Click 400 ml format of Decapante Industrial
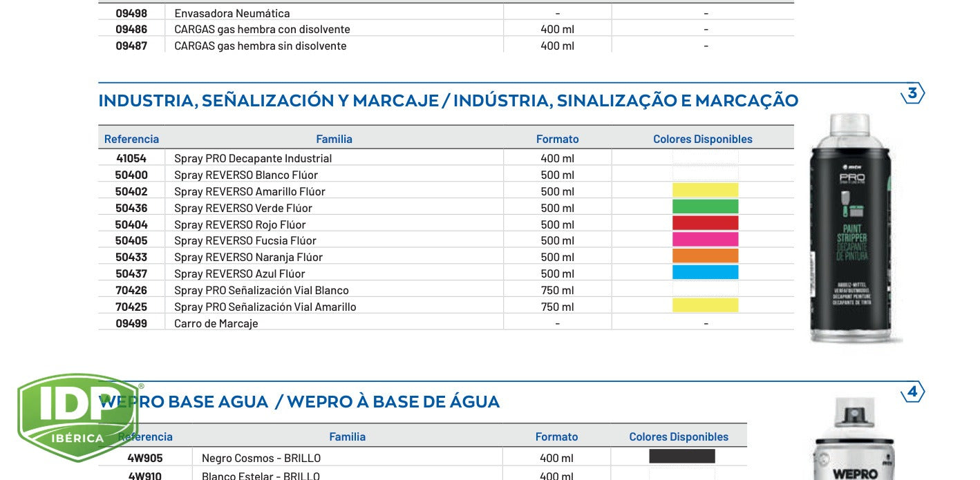The image size is (980, 480). 557,158
